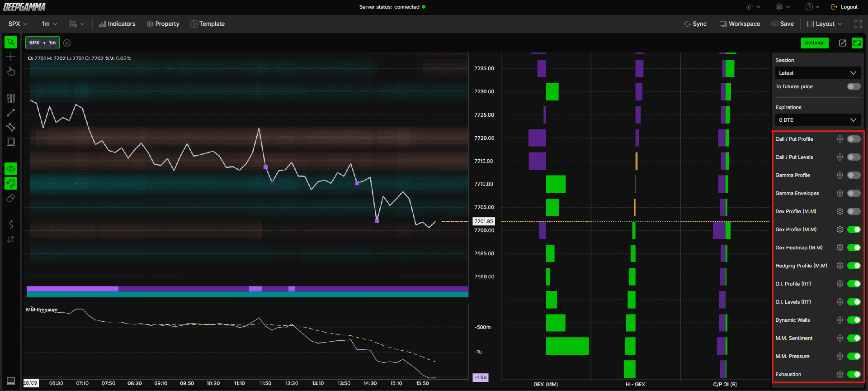
Task: Click the Save button
Action: (783, 24)
